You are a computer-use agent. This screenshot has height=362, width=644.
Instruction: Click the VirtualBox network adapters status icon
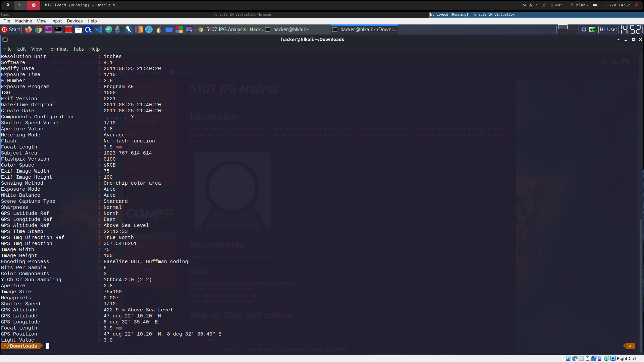click(x=575, y=358)
